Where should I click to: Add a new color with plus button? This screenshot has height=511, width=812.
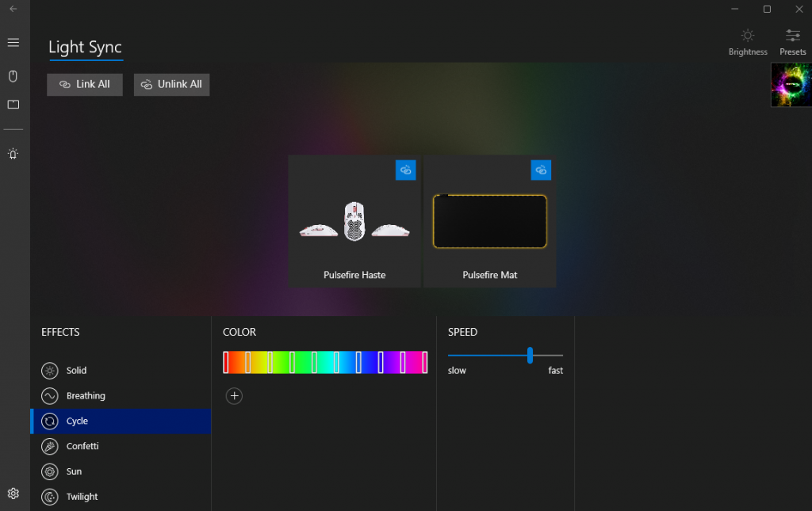[234, 396]
